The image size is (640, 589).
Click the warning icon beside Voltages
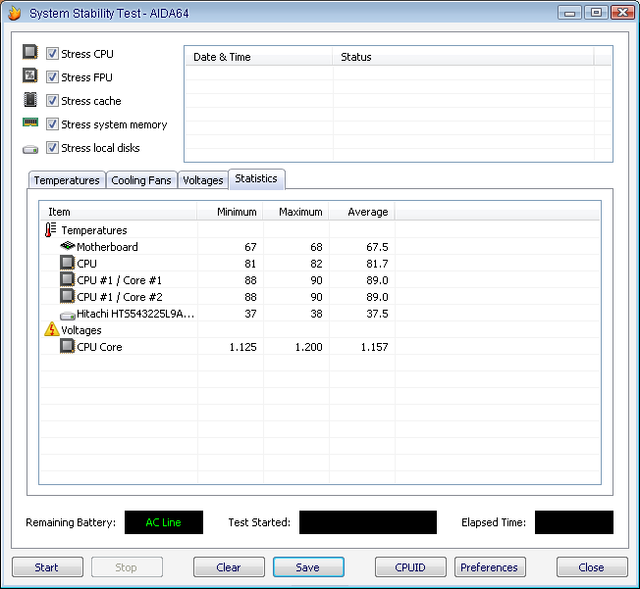pyautogui.click(x=51, y=330)
